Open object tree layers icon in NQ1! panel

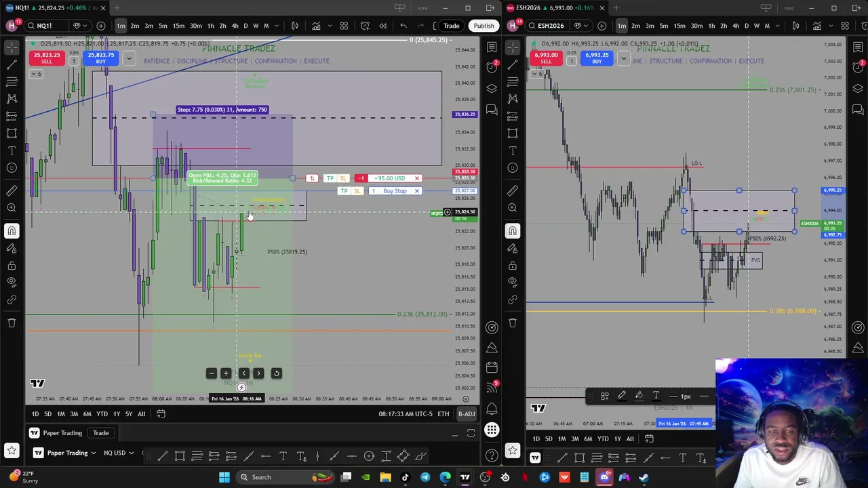(x=492, y=88)
